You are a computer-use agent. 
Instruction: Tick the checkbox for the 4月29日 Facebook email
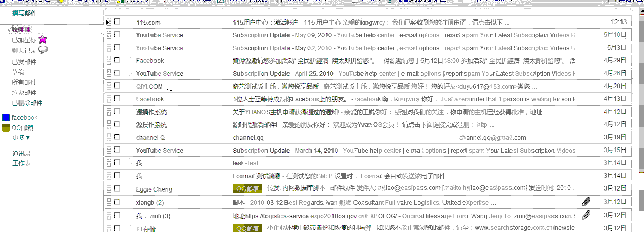tap(117, 60)
